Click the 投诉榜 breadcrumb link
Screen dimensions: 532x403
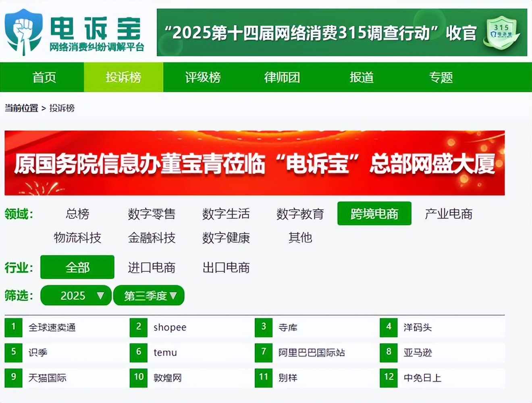pos(62,108)
